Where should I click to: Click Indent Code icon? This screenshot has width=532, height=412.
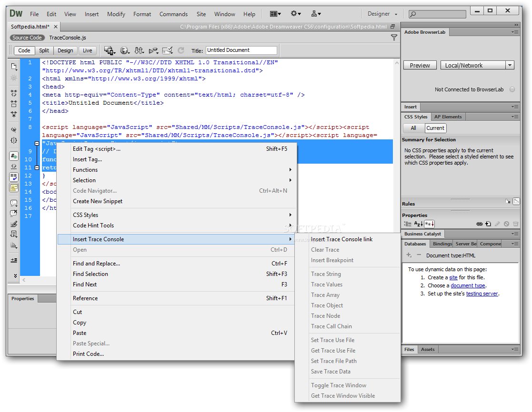[x=13, y=260]
